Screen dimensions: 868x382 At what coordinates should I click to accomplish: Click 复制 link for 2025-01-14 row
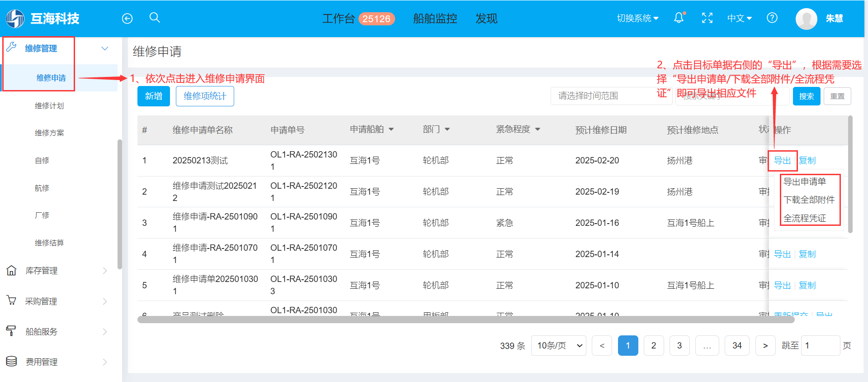807,254
